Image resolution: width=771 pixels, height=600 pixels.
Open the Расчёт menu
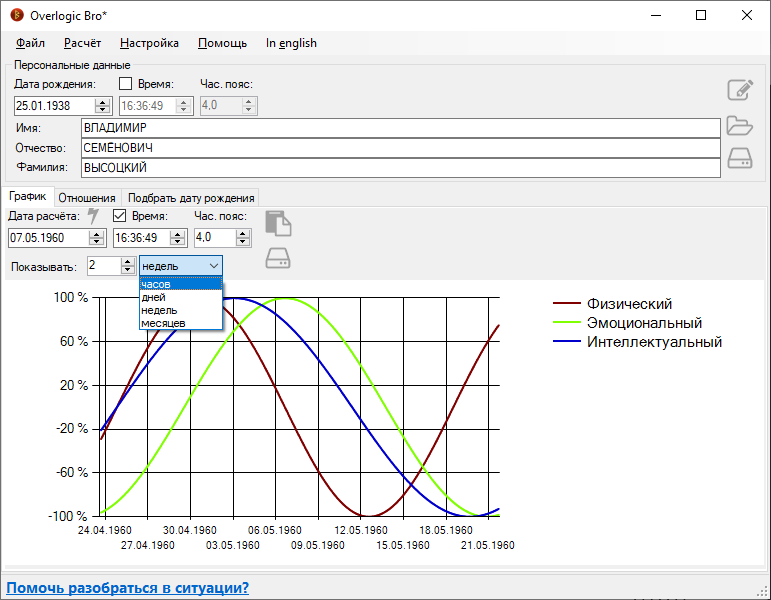point(82,43)
